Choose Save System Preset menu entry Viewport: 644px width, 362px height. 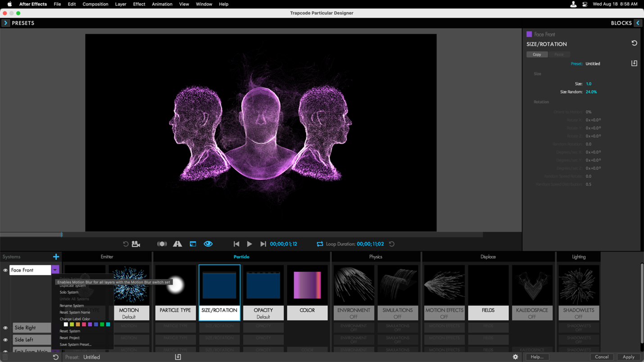pos(76,344)
